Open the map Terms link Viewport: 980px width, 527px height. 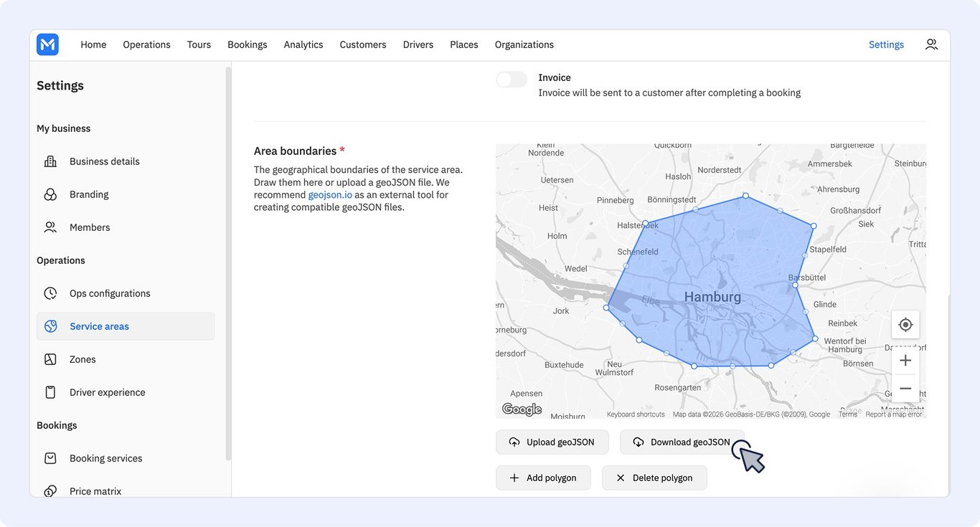[x=848, y=414]
